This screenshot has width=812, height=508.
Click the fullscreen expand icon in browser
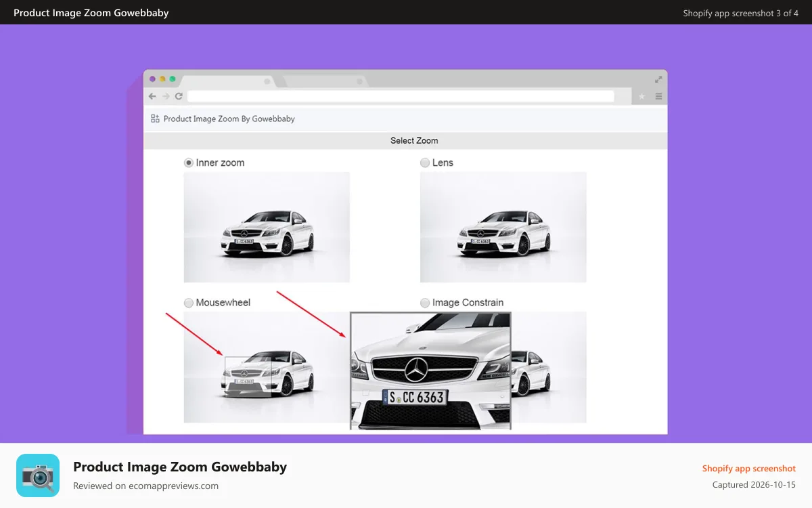point(658,79)
